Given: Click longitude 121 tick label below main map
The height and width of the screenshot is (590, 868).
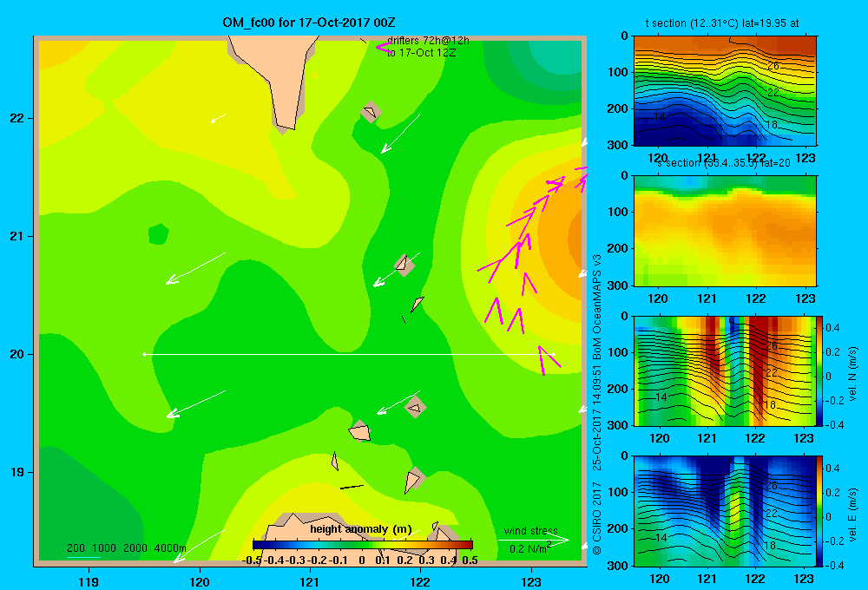Looking at the screenshot, I should tap(310, 581).
